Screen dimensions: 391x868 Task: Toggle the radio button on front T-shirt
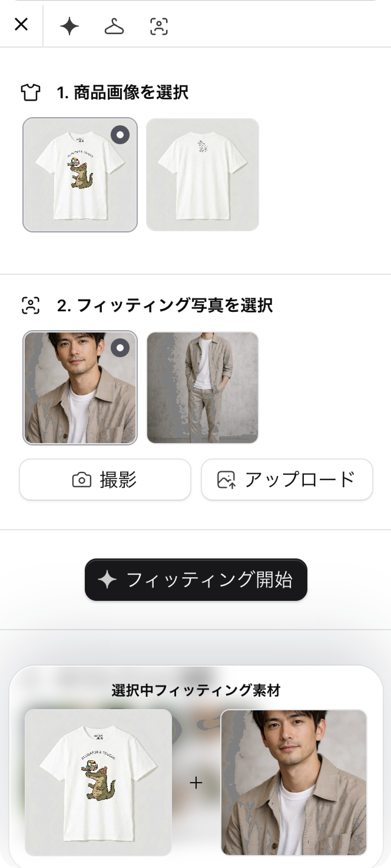click(120, 135)
